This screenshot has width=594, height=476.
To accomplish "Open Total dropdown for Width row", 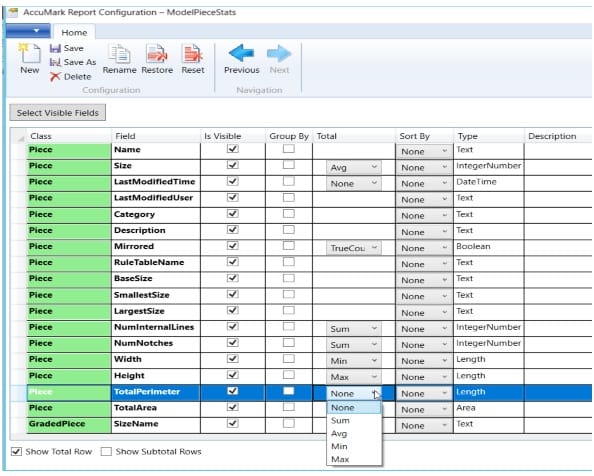I will pyautogui.click(x=353, y=361).
